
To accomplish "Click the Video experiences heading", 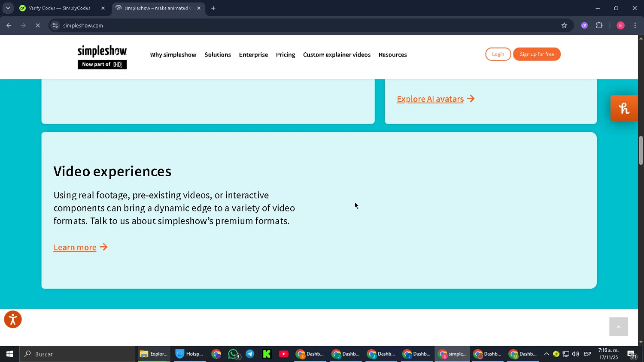I will (112, 171).
